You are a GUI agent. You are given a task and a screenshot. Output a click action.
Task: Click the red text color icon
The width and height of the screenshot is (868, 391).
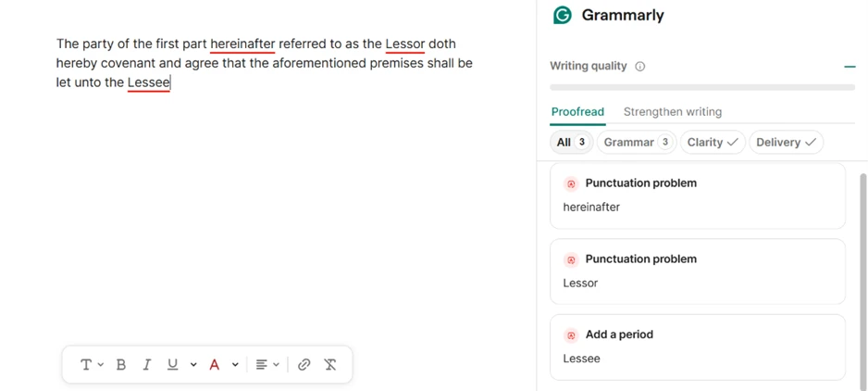215,364
